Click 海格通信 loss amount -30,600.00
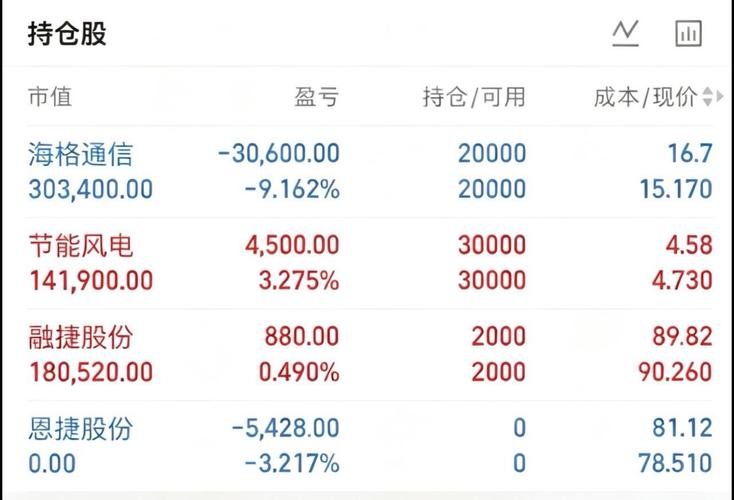Viewport: 734px width, 500px height. (x=279, y=154)
